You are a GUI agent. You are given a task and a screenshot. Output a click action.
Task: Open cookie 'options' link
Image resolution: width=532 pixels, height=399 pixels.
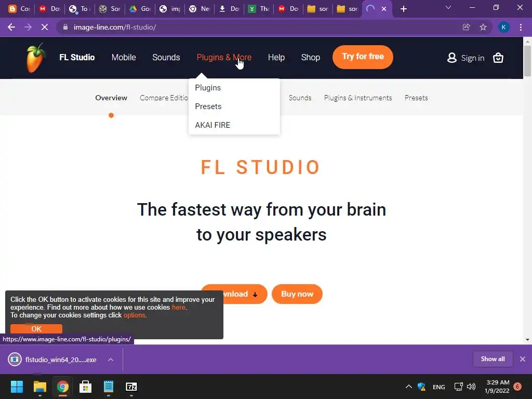[x=135, y=315]
